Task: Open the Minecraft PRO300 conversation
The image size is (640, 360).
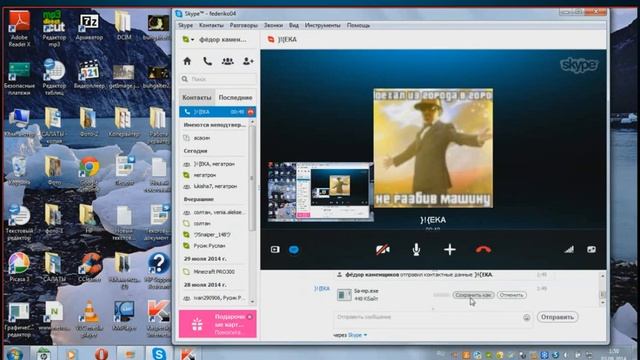Action: [214, 271]
